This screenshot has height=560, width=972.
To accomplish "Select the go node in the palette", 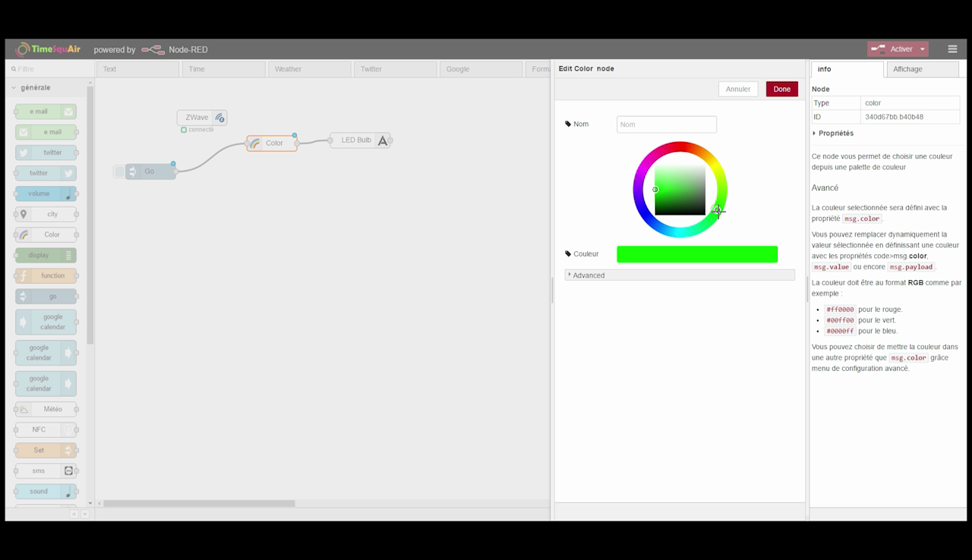I will [x=46, y=296].
